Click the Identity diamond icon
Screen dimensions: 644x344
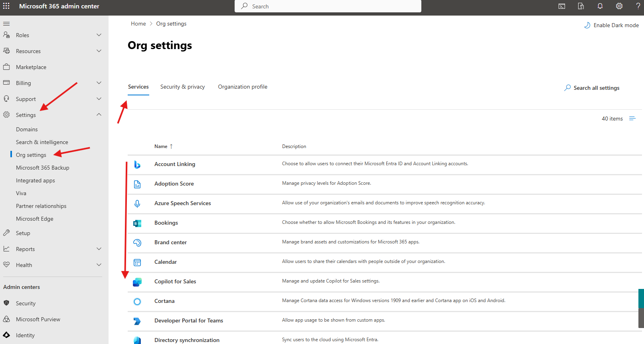coord(6,335)
